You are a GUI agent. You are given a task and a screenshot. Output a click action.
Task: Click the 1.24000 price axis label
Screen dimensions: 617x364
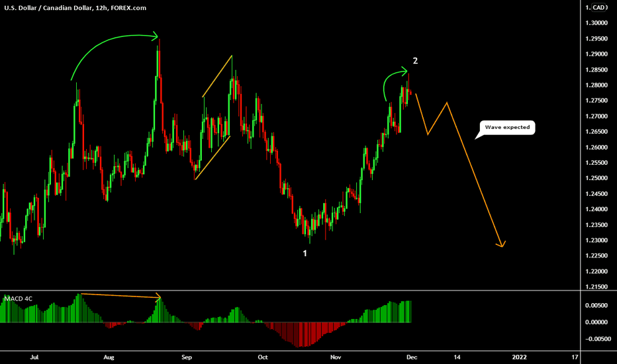[596, 209]
